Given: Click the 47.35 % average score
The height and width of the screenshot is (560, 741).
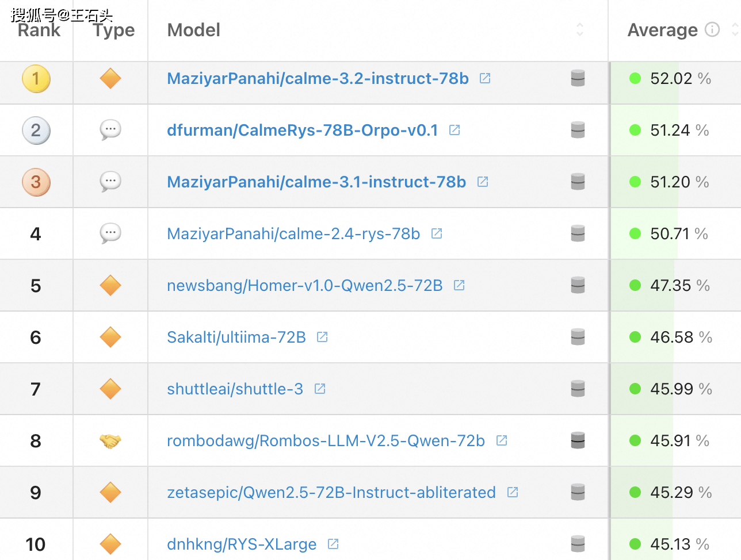Looking at the screenshot, I should click(680, 285).
